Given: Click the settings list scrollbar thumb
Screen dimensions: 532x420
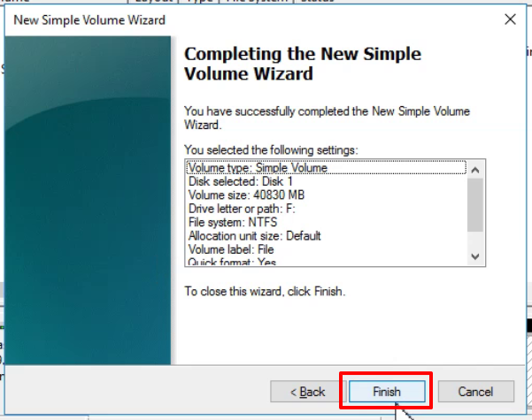Looking at the screenshot, I should click(475, 205).
